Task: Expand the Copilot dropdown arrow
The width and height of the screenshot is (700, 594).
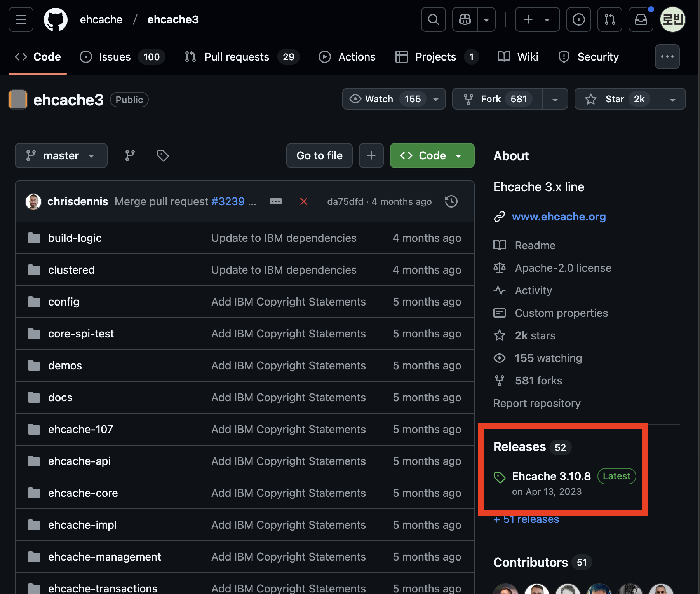Action: (486, 19)
